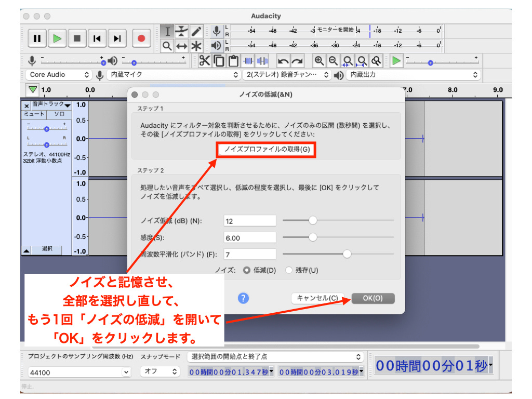Click the recording meter microphone icon
Image resolution: width=532 pixels, height=399 pixels.
[x=216, y=31]
